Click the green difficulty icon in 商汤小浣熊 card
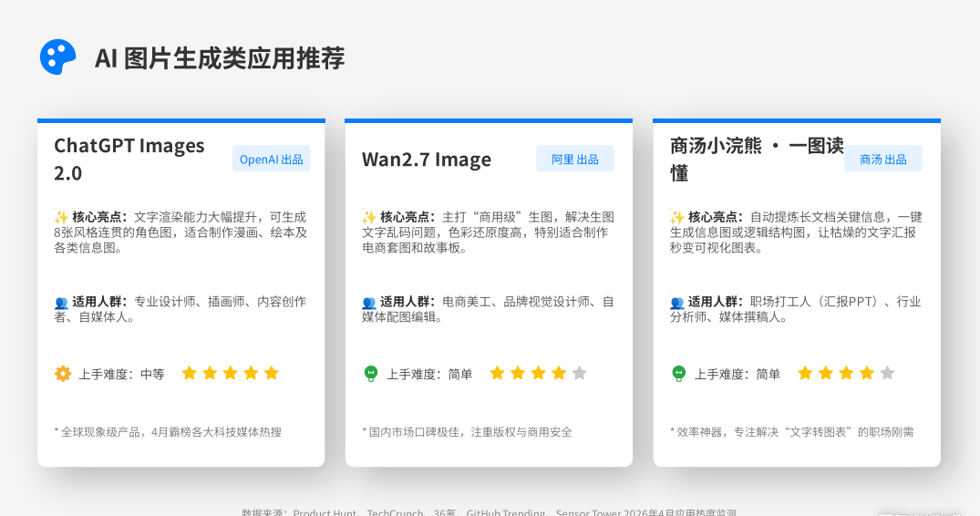The width and height of the screenshot is (980, 516). (679, 374)
